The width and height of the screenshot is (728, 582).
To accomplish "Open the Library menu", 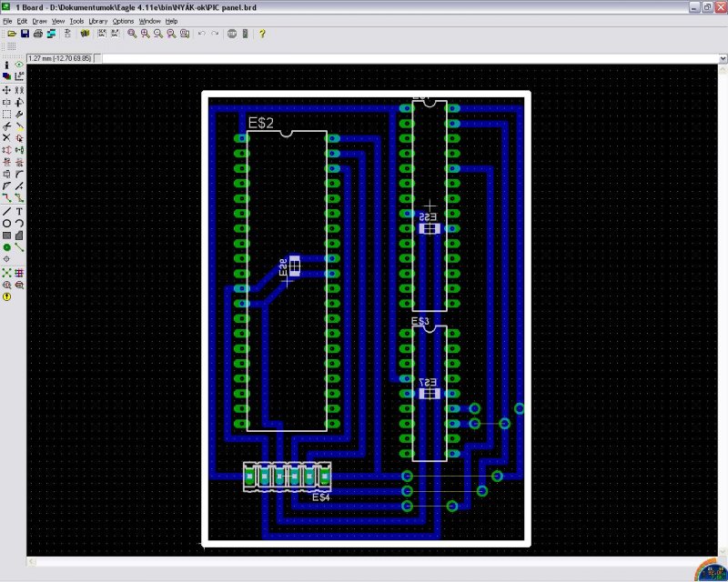I will [x=98, y=21].
